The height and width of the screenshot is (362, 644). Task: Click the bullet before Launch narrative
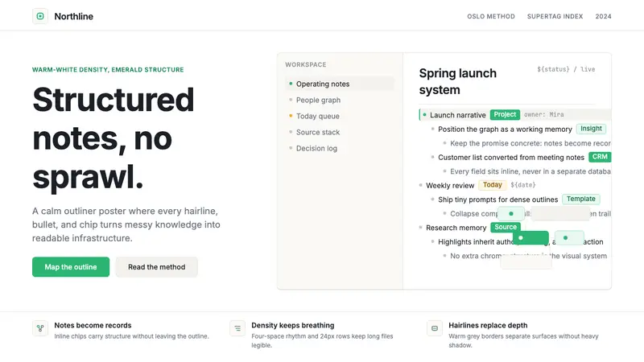click(425, 115)
